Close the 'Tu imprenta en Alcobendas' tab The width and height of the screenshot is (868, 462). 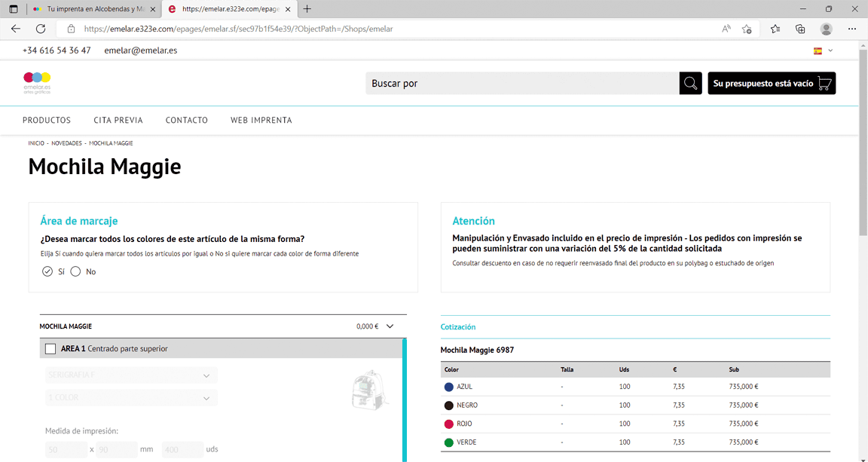(153, 9)
